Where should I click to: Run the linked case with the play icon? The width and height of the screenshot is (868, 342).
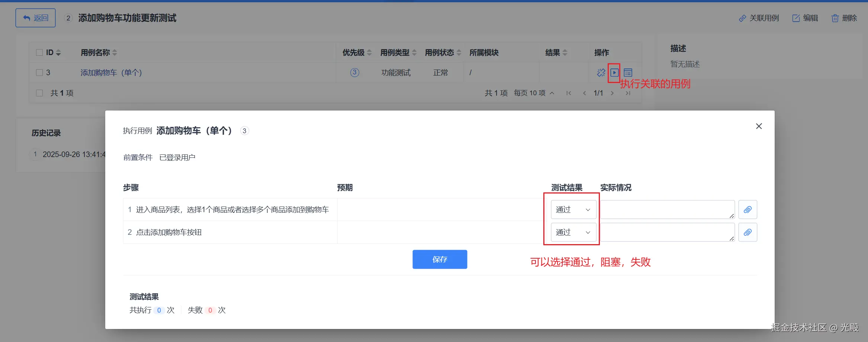(614, 73)
